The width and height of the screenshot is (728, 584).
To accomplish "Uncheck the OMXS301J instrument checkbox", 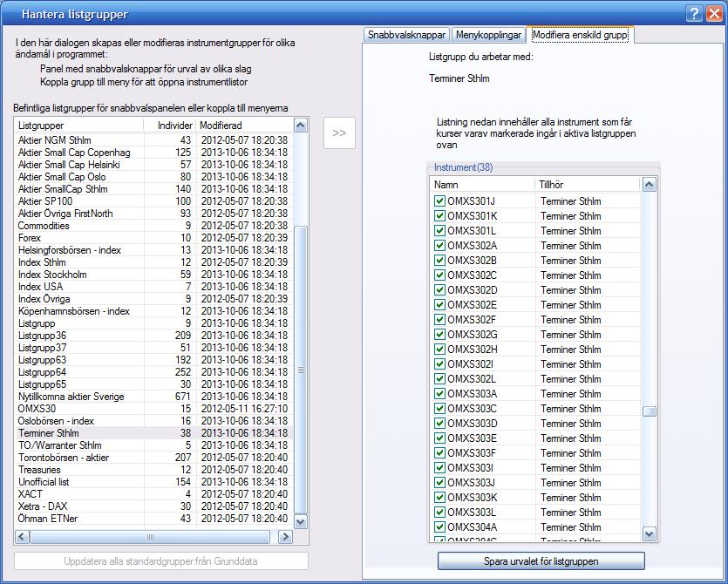I will click(439, 201).
